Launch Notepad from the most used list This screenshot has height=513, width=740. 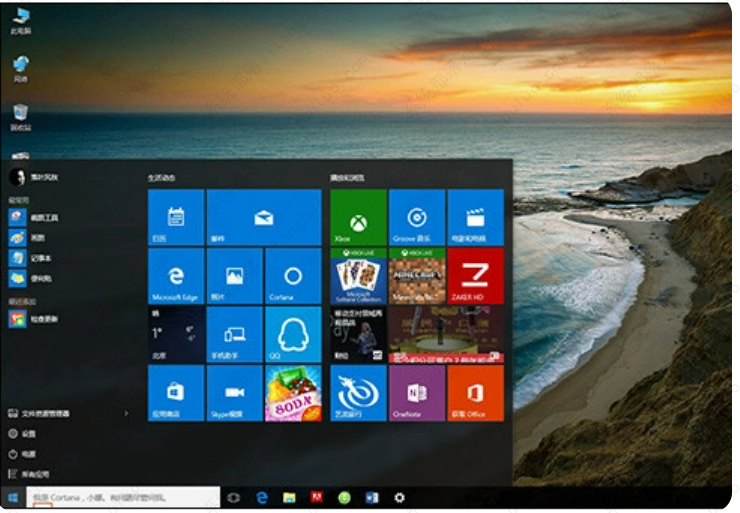click(30, 258)
